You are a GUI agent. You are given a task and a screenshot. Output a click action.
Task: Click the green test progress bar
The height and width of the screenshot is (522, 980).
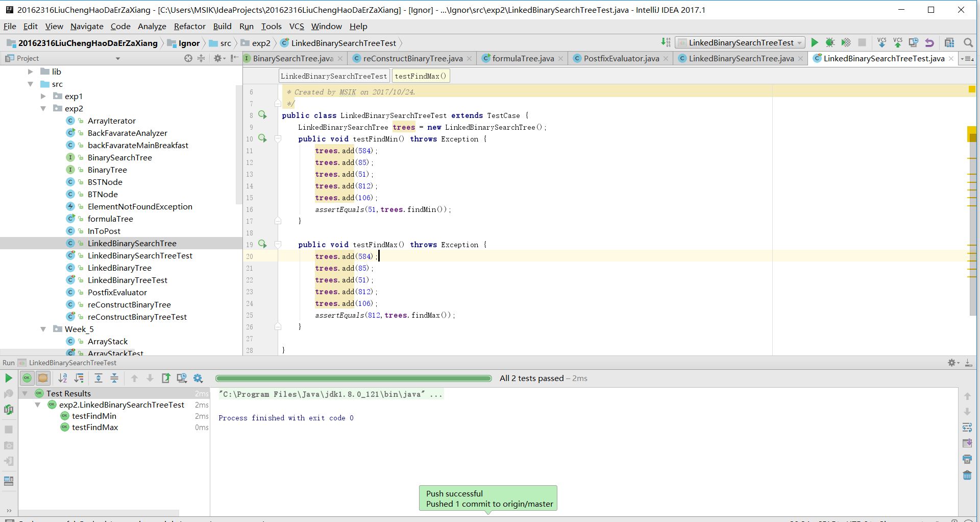[353, 378]
